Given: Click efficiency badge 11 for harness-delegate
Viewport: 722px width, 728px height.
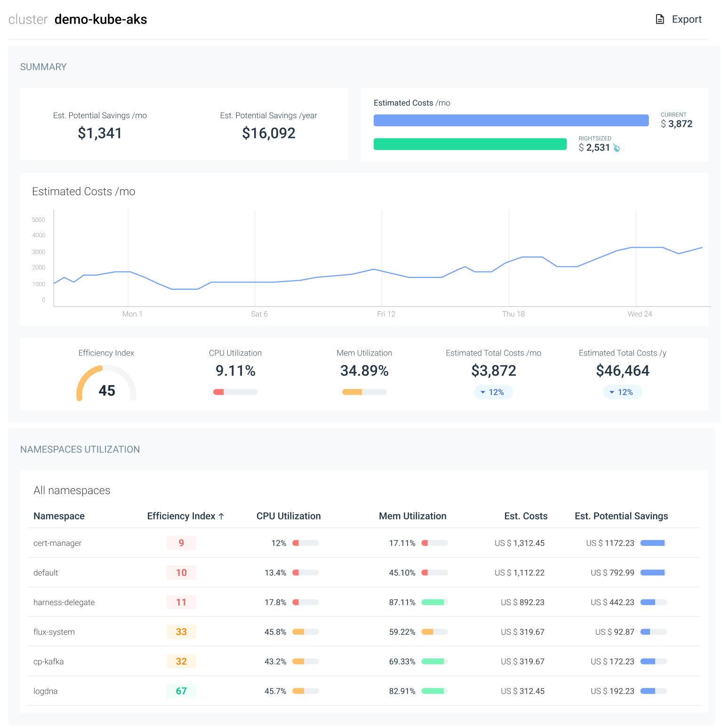Looking at the screenshot, I should pos(181,602).
